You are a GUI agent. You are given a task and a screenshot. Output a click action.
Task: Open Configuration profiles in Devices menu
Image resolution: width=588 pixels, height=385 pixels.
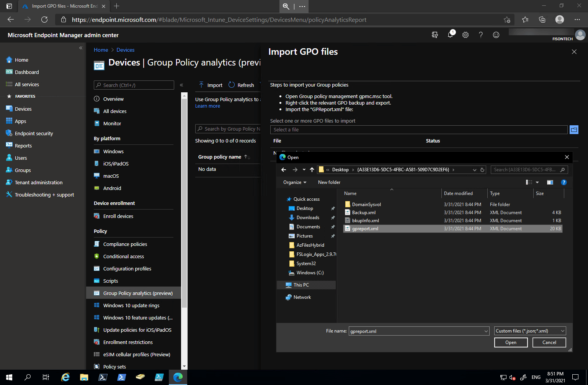pos(127,269)
